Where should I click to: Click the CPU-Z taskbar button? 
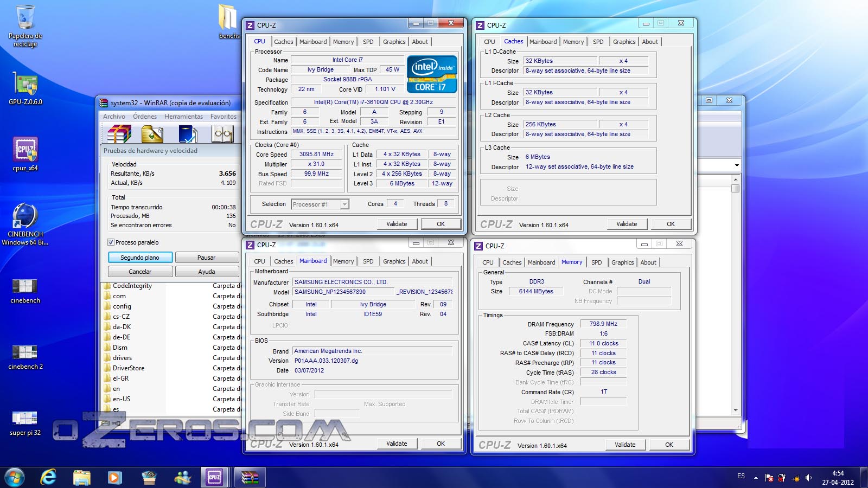pyautogui.click(x=214, y=477)
